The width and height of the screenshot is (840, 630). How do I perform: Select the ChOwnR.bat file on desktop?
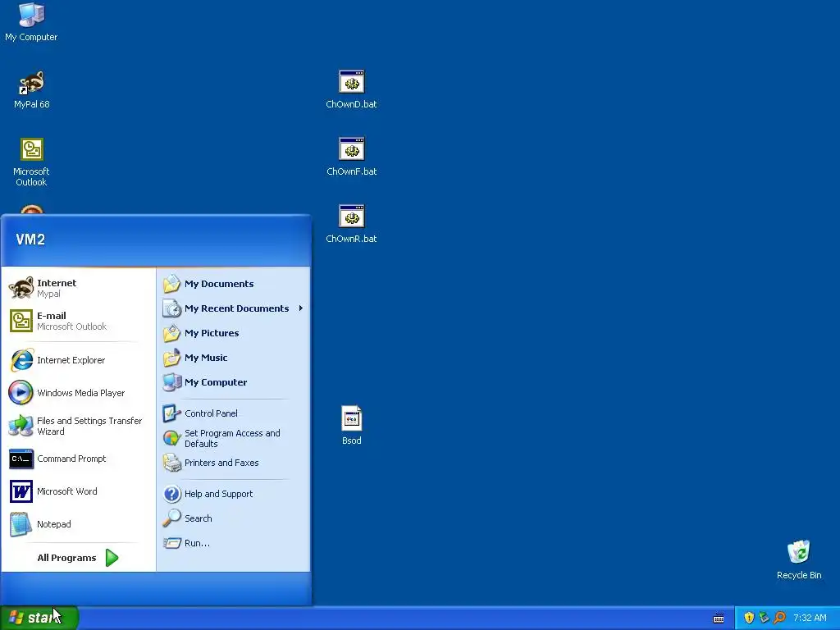(351, 225)
